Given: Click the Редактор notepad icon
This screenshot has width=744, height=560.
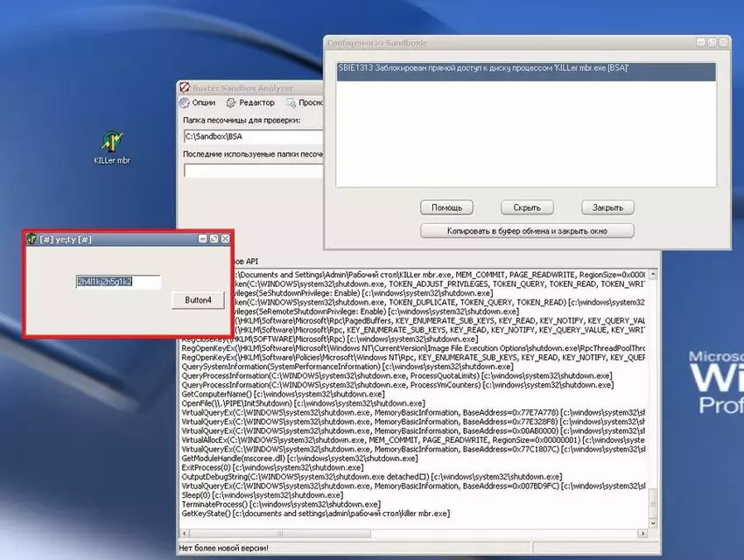Looking at the screenshot, I should tap(232, 102).
